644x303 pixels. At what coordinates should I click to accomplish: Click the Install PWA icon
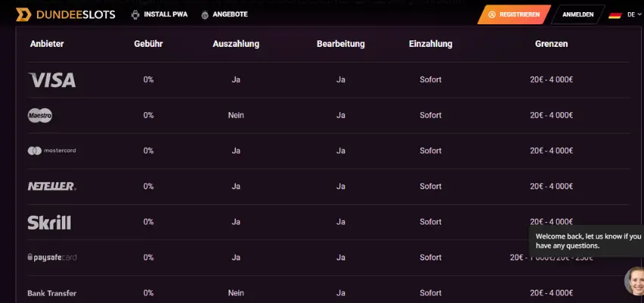point(136,14)
